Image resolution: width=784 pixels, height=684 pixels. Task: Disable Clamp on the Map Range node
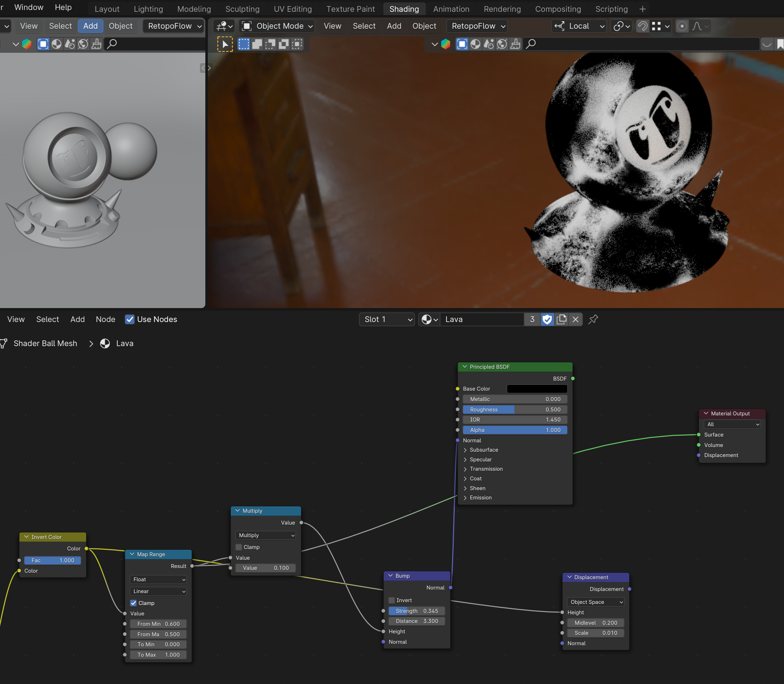pyautogui.click(x=134, y=603)
